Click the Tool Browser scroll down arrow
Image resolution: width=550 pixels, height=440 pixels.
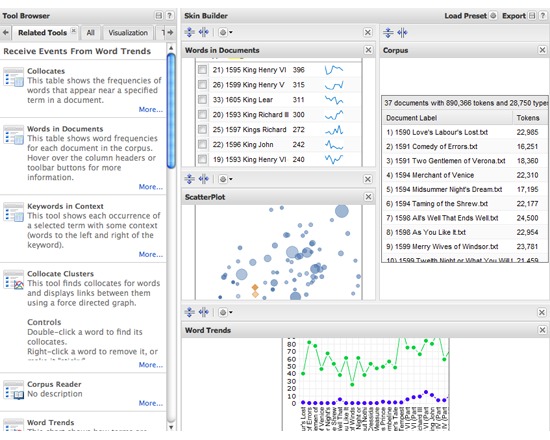(x=171, y=427)
